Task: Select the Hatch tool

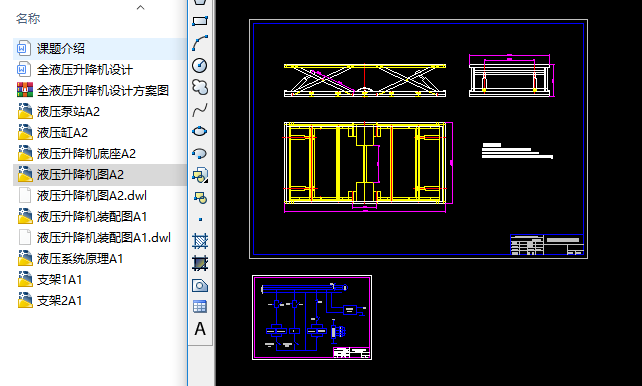Action: point(200,241)
